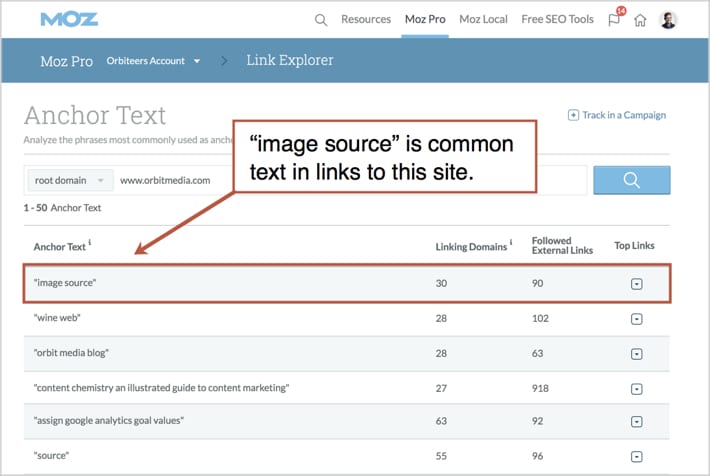The height and width of the screenshot is (476, 710).
Task: Select the Moz Pro nav tab
Action: (425, 19)
